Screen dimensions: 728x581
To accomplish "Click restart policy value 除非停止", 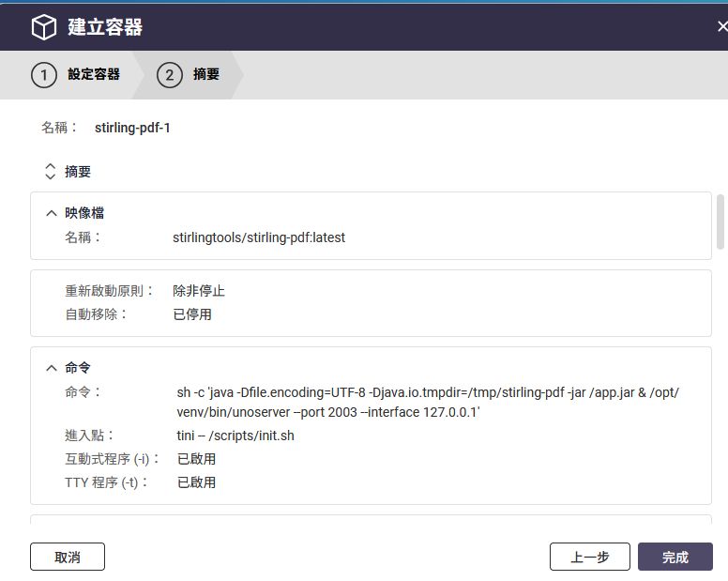I will pos(199,291).
